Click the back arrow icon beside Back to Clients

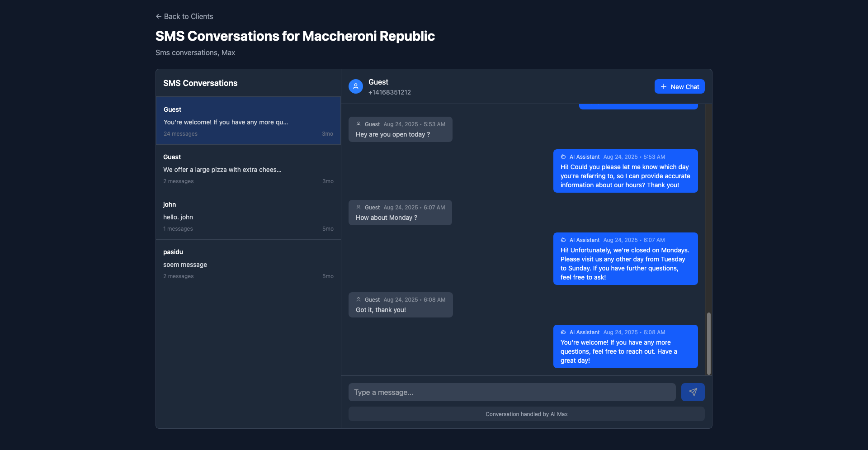[158, 16]
